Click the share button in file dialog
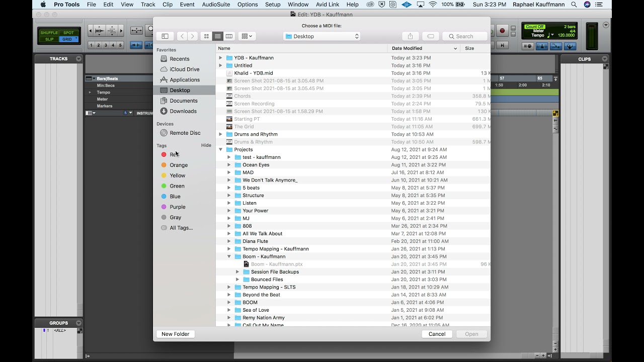The height and width of the screenshot is (362, 644). [410, 36]
